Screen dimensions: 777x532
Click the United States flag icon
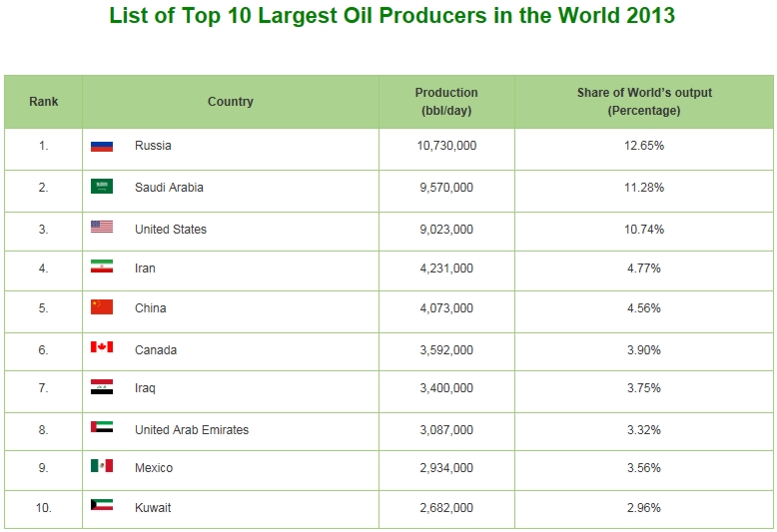pyautogui.click(x=102, y=228)
